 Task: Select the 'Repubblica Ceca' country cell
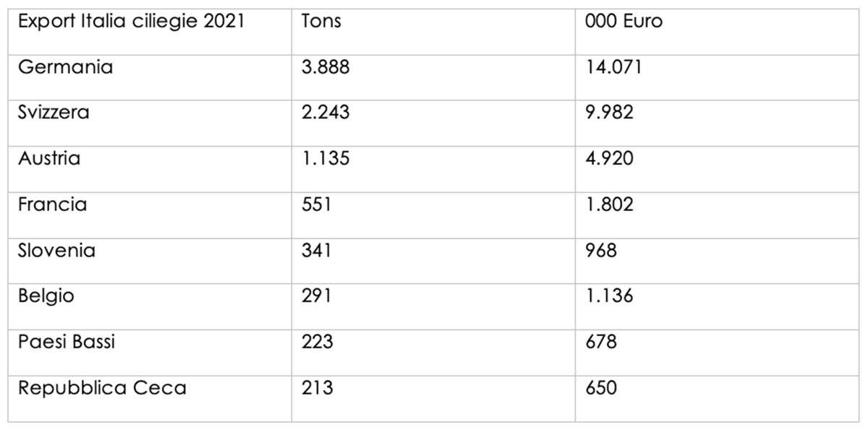(x=150, y=398)
